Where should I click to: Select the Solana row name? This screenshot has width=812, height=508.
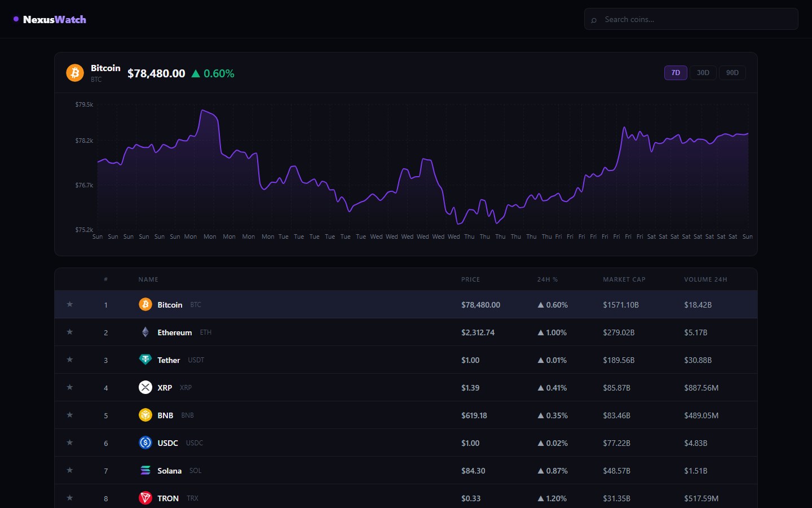click(169, 471)
